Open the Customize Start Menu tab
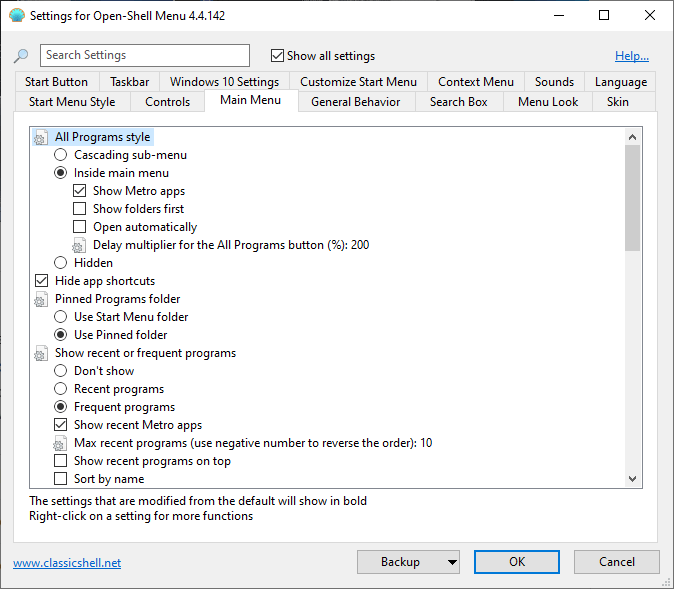Viewport: 674px width, 589px height. point(358,82)
